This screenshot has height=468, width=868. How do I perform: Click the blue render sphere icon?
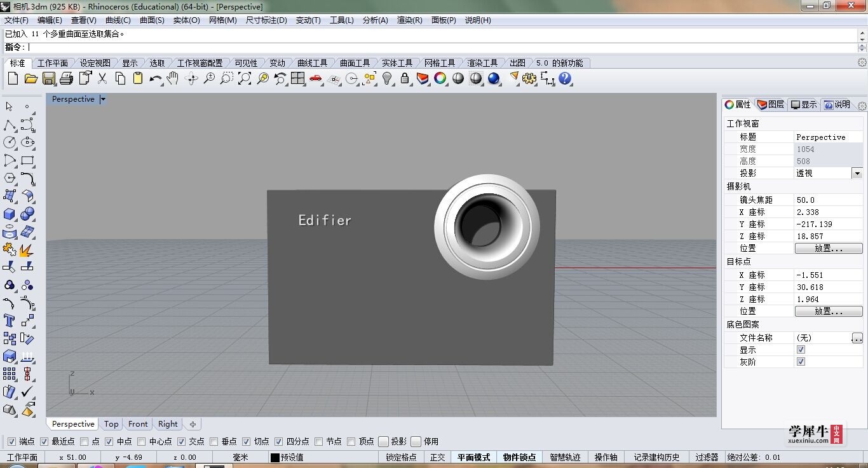(494, 78)
